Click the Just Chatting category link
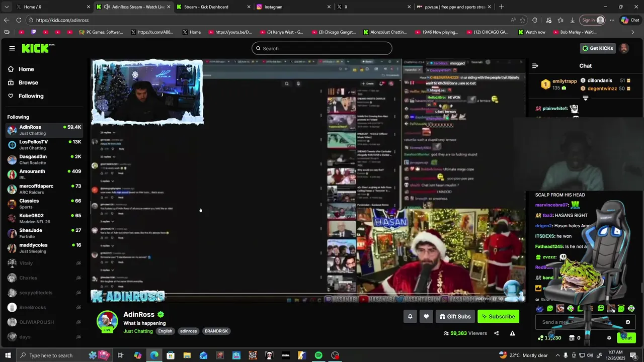Viewport: 644px width, 362px height. point(138,331)
